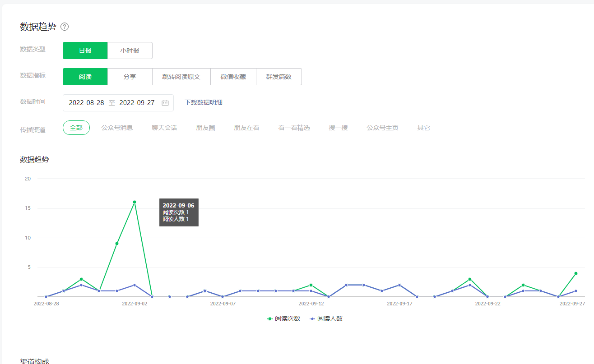Click the 2022-09-12 x-axis label
Viewport: 594px width, 364px height.
311,304
